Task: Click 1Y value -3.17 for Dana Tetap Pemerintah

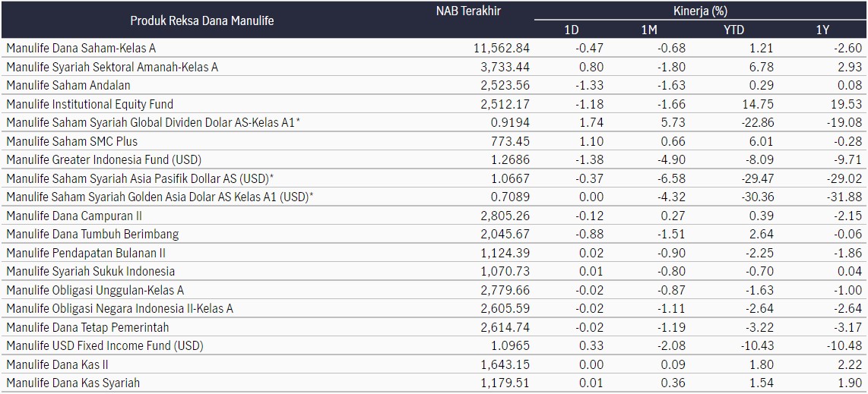Action: click(x=849, y=328)
